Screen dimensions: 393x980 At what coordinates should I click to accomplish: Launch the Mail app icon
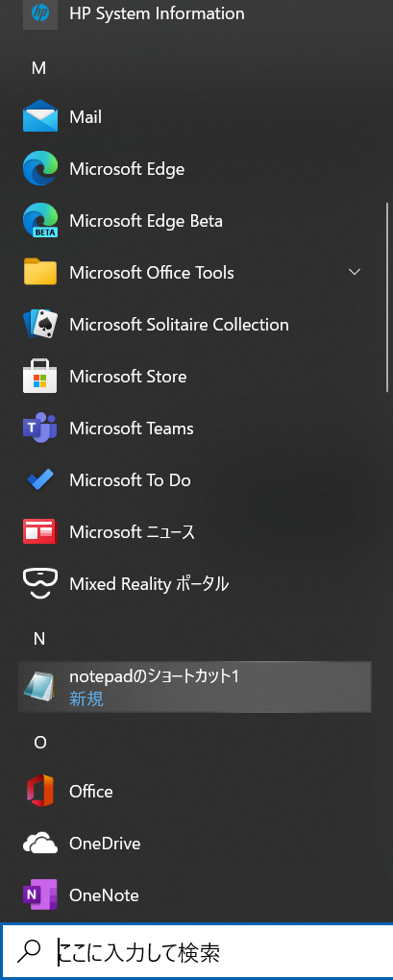point(40,117)
